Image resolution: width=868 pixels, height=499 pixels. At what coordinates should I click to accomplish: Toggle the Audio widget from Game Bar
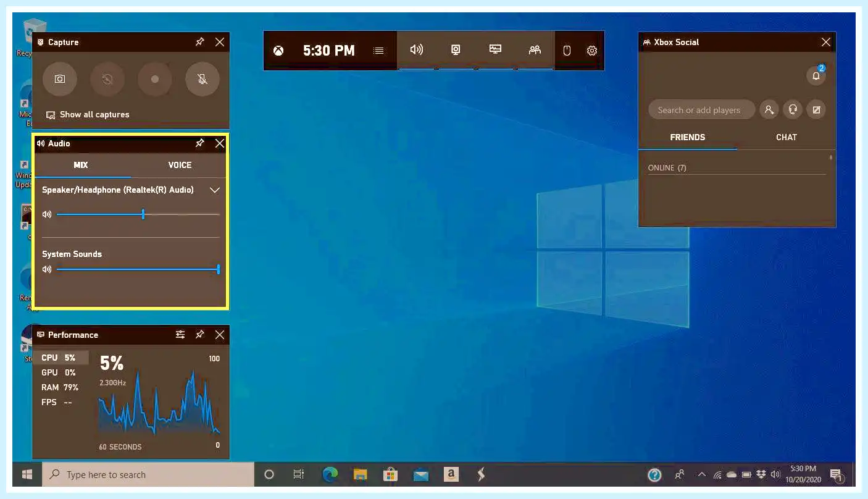click(417, 50)
